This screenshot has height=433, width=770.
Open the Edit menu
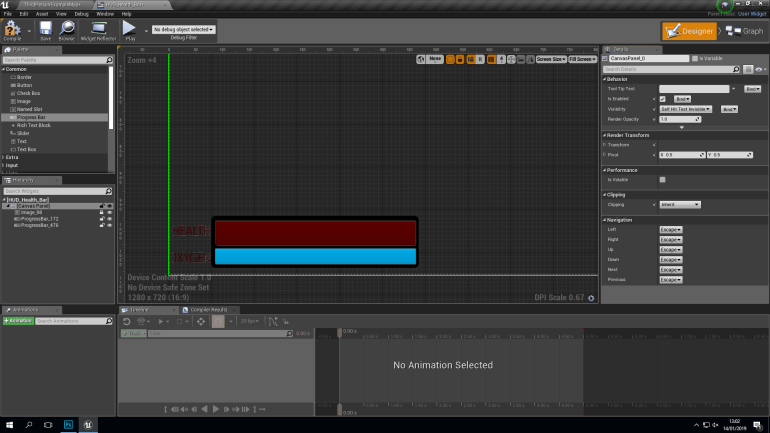point(24,14)
